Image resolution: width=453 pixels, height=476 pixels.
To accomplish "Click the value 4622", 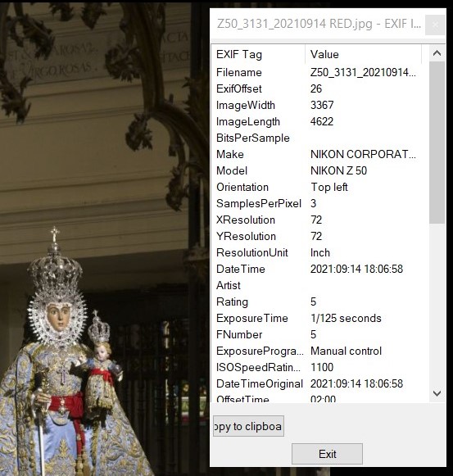I will coord(322,122).
